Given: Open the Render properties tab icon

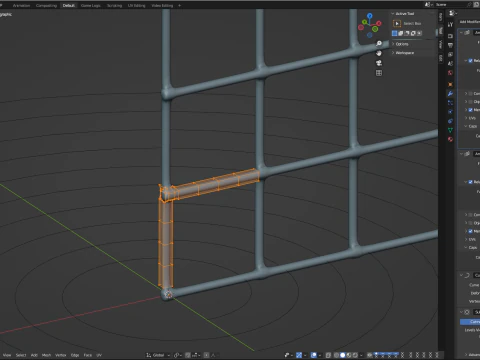Looking at the screenshot, I should coord(450,36).
